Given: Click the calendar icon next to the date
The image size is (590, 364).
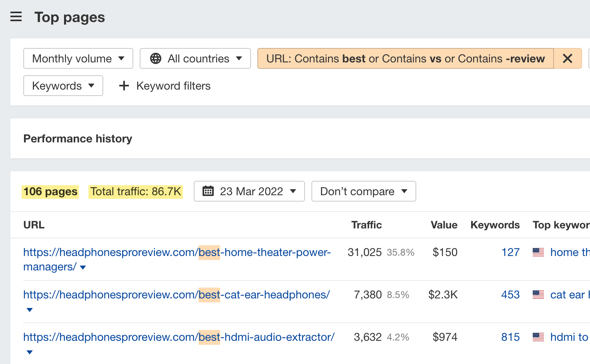Looking at the screenshot, I should click(x=209, y=191).
